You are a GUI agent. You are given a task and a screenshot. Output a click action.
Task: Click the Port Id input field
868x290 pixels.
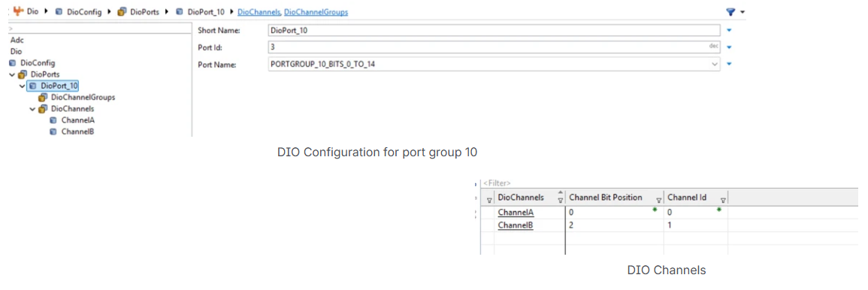[x=493, y=47]
